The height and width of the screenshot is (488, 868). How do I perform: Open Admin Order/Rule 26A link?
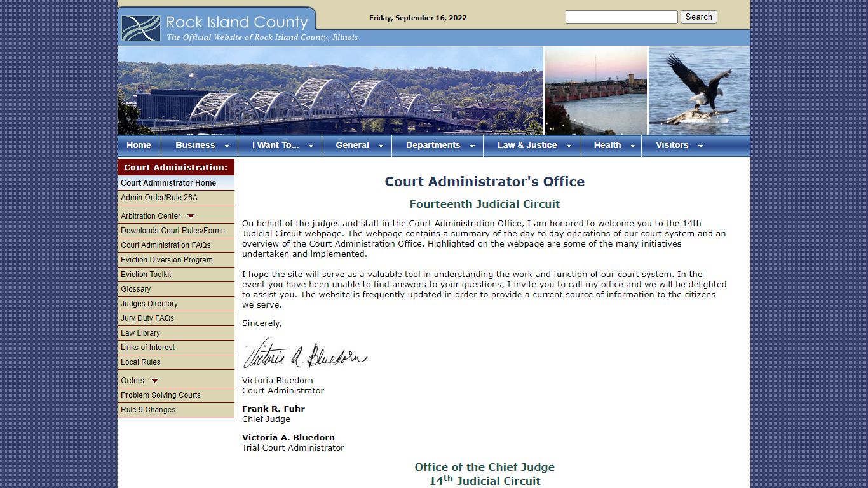click(176, 198)
